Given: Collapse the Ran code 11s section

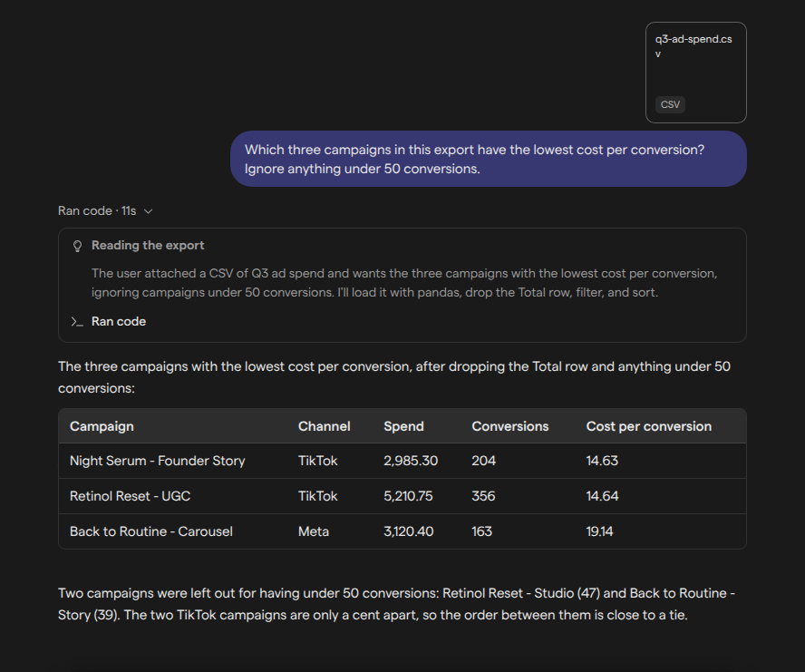Looking at the screenshot, I should [x=105, y=210].
